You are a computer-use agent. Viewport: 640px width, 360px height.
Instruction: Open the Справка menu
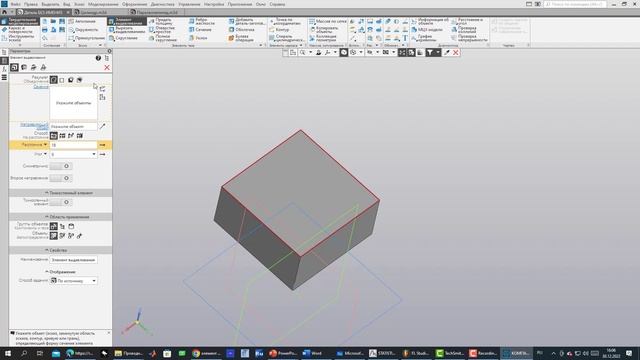[x=277, y=4]
